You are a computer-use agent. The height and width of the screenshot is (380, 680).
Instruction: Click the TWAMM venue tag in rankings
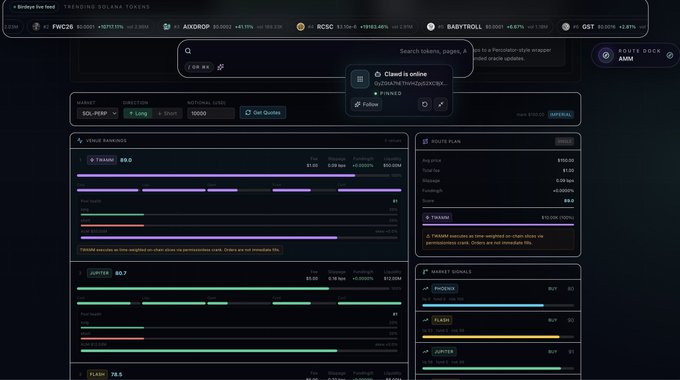102,160
